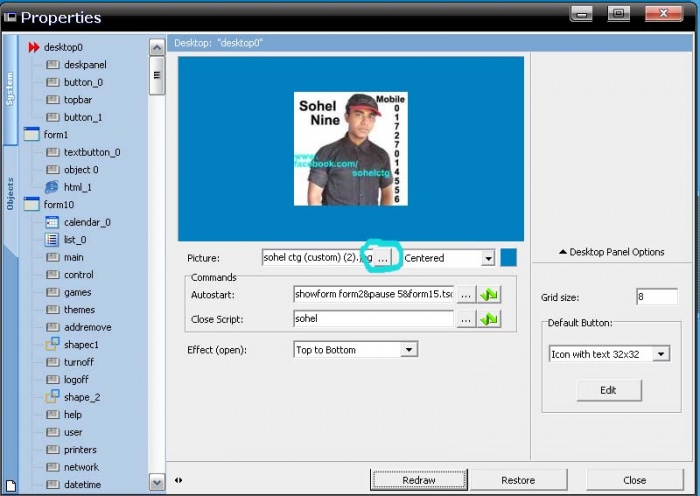
Task: Click the printers item icon
Action: (x=53, y=450)
